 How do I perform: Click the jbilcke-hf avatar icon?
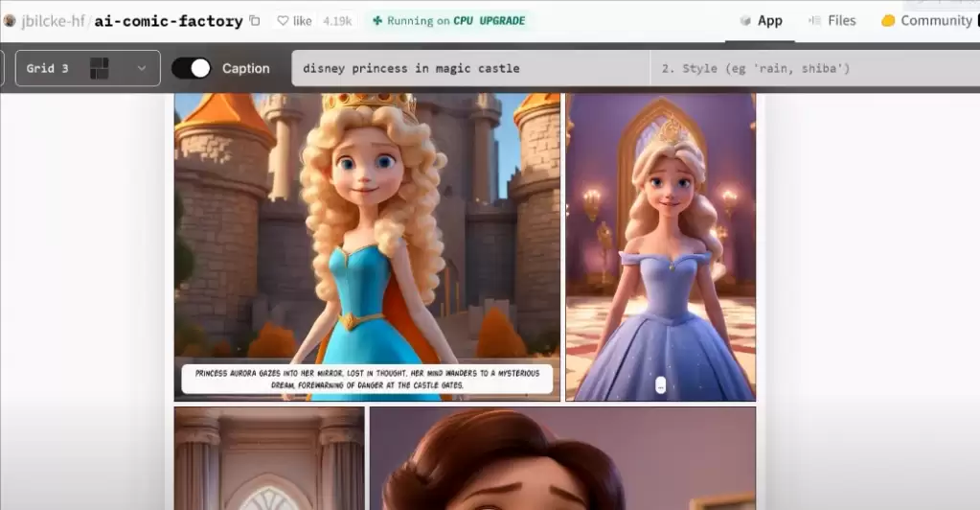(x=10, y=21)
